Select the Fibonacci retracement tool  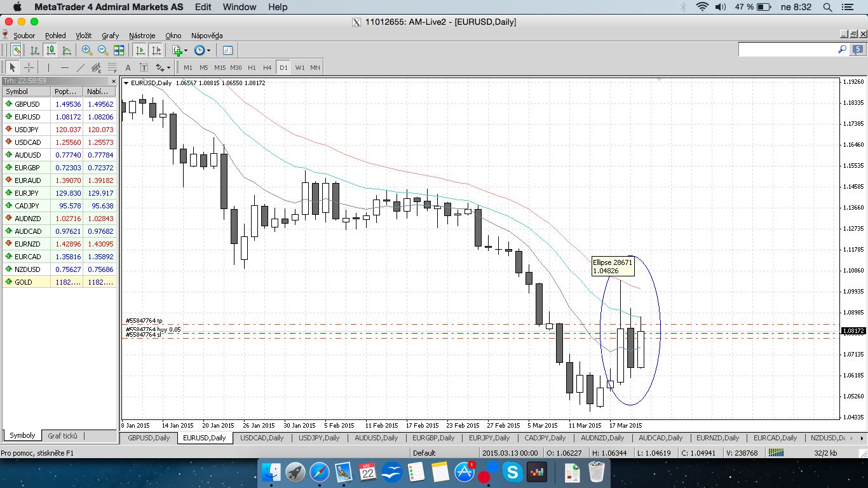pos(112,67)
